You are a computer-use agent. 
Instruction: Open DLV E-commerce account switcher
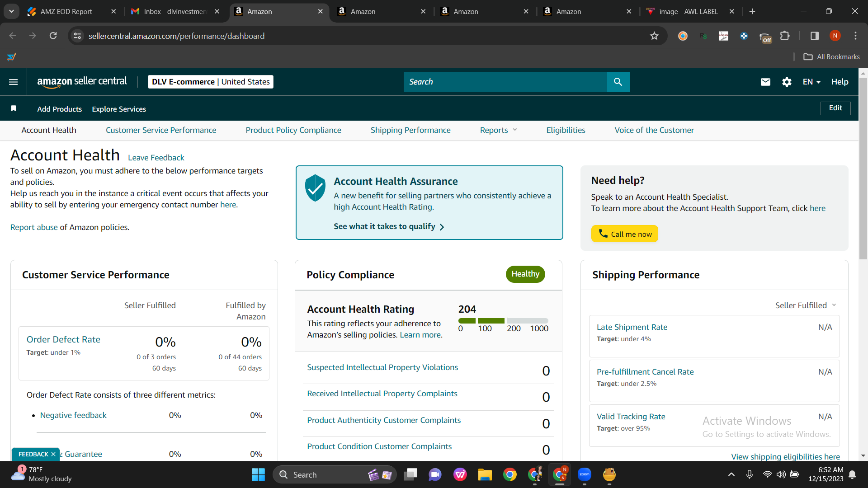(211, 82)
